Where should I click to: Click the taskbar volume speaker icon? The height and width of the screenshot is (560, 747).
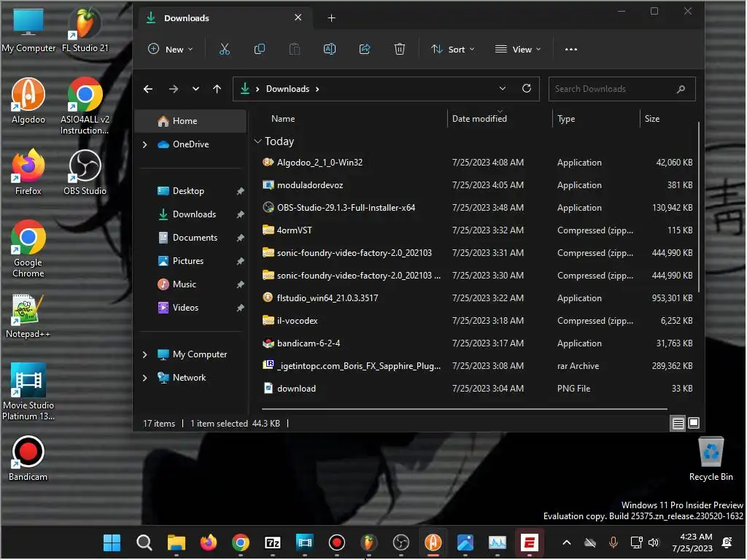click(x=654, y=542)
